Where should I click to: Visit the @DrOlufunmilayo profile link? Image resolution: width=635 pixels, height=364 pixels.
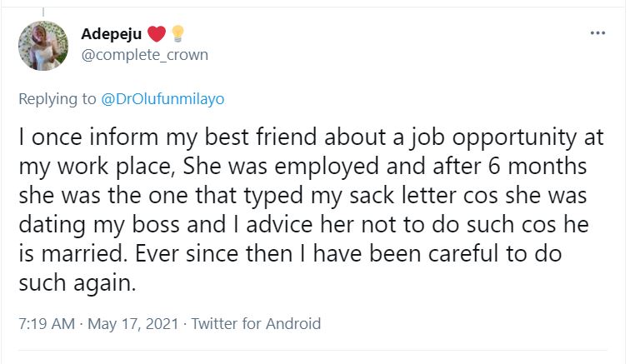click(162, 99)
